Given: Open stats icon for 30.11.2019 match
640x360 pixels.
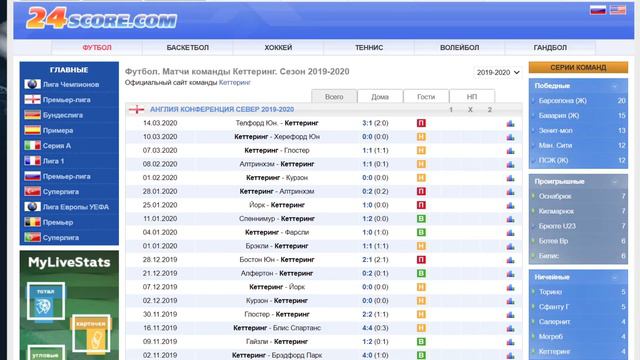Looking at the screenshot, I should click(x=510, y=315).
